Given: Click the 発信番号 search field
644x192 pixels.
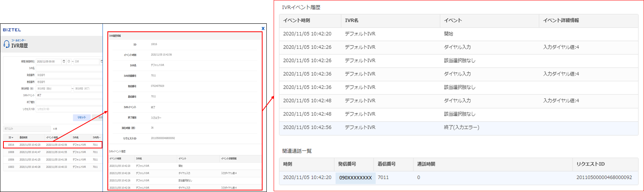Looking at the screenshot, I should point(69,75).
